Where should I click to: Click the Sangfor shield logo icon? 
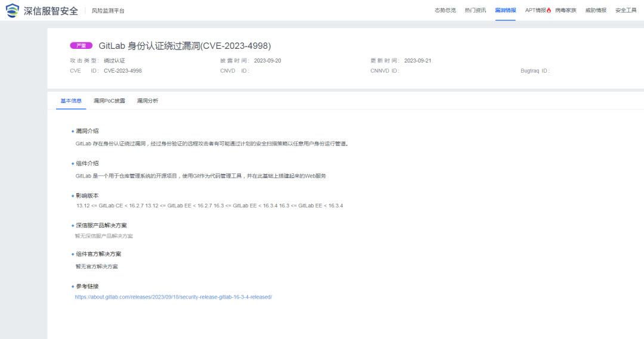point(13,10)
